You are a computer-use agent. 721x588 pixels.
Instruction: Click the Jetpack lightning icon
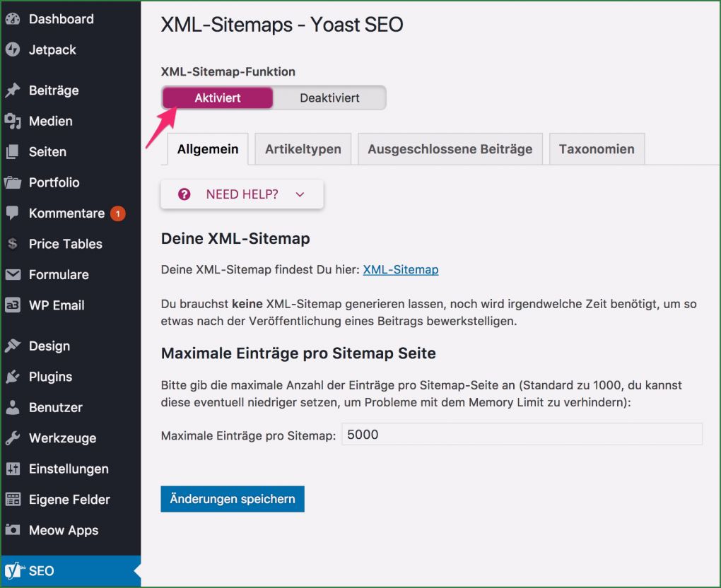(12, 50)
